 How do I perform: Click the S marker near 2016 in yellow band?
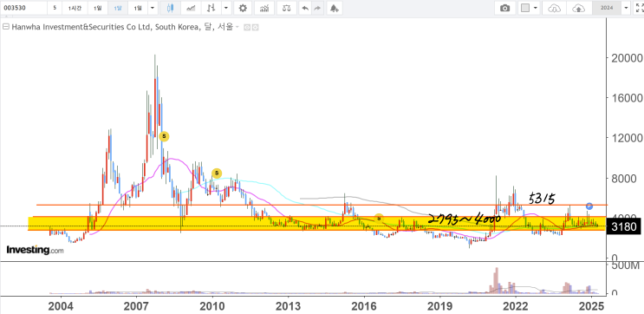(379, 218)
